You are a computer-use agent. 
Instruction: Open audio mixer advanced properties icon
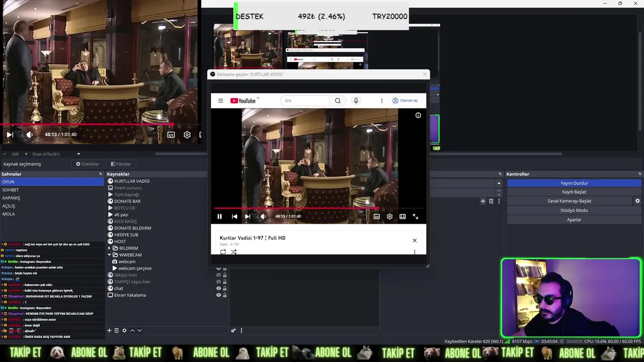233,330
